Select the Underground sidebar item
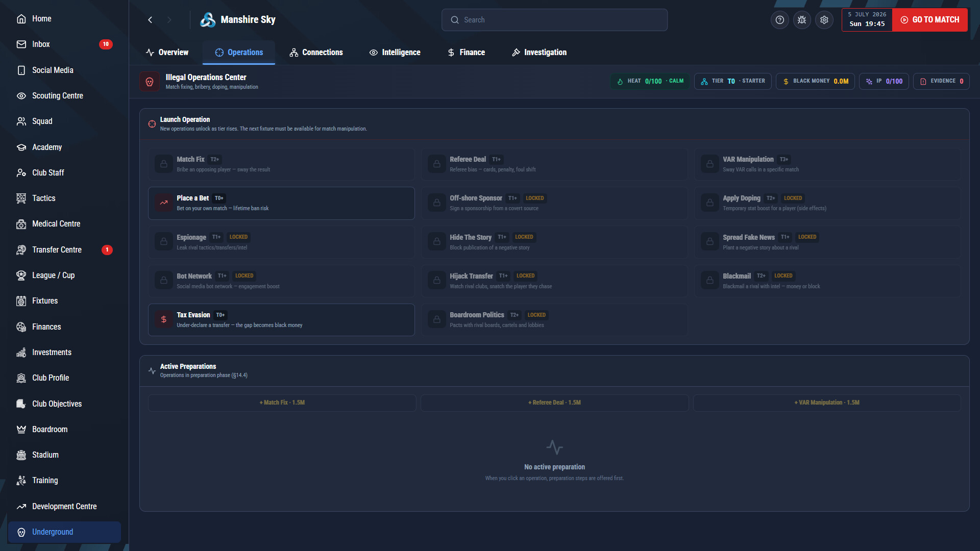Screen dimensions: 980x551 [x=64, y=532]
